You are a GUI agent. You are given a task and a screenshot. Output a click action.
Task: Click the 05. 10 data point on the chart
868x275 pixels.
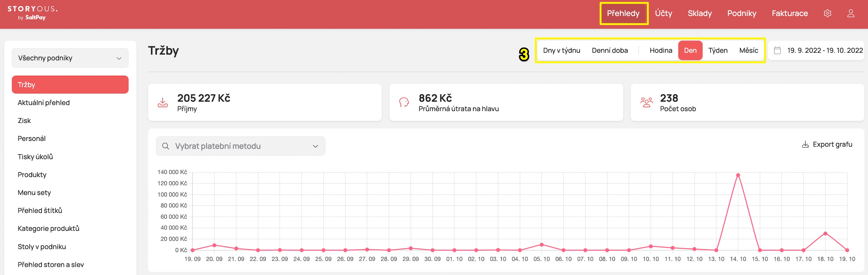click(x=541, y=245)
